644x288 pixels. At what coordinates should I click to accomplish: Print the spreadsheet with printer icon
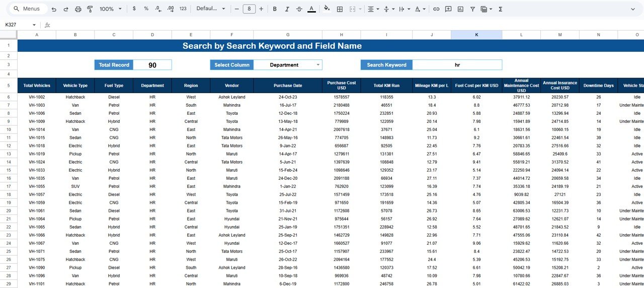[78, 9]
